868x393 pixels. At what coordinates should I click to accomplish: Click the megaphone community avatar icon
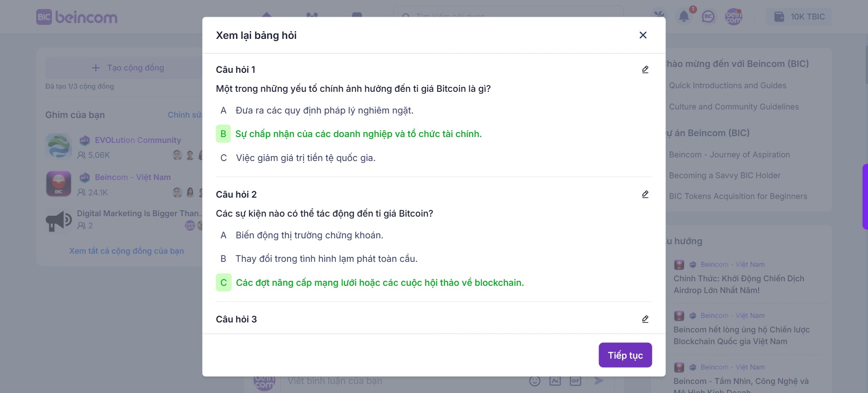(59, 221)
